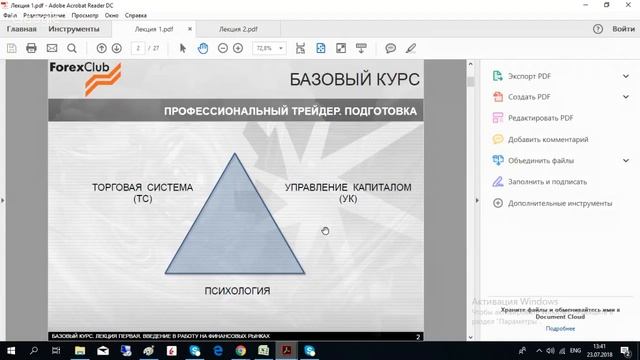Open the Окно menu
Screen dimensions: 640x360
[111, 15]
